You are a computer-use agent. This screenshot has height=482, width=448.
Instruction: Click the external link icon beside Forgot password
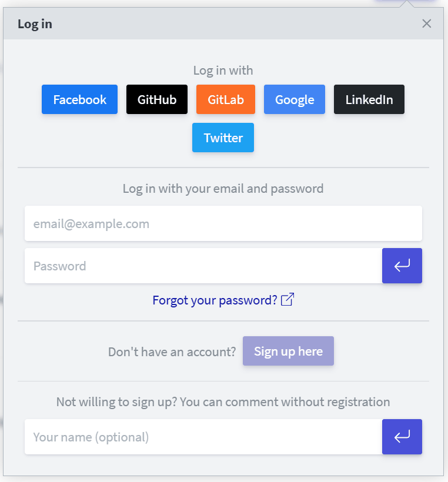pyautogui.click(x=287, y=300)
